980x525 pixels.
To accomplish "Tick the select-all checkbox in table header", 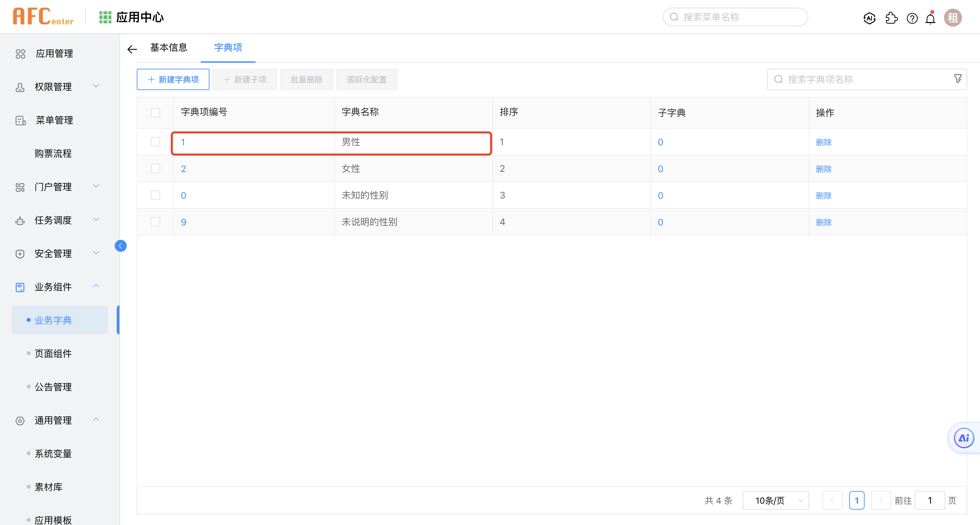I will coord(155,113).
